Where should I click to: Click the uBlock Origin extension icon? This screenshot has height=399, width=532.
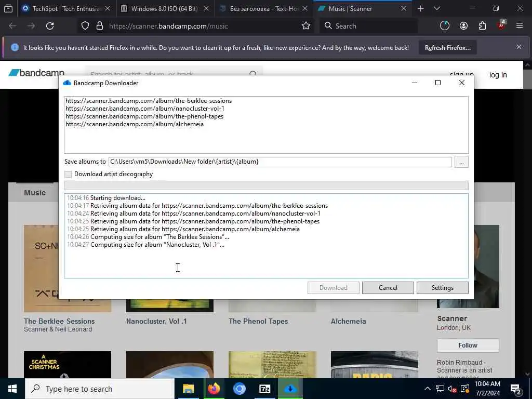click(501, 25)
